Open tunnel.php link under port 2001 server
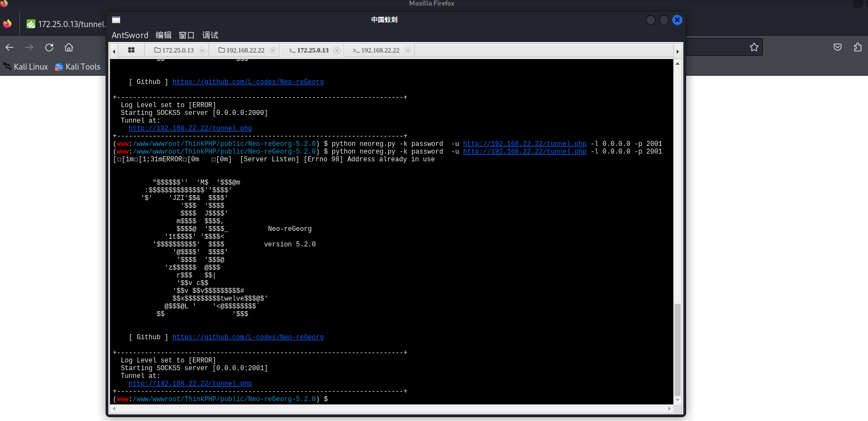The image size is (868, 421). point(190,383)
